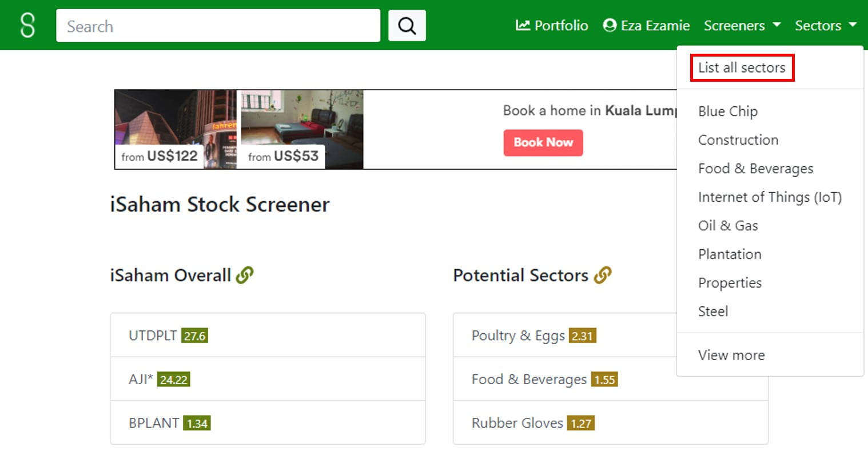Open the Eza Ezamie user profile
Viewport: 868px width, 451px height.
click(x=646, y=26)
